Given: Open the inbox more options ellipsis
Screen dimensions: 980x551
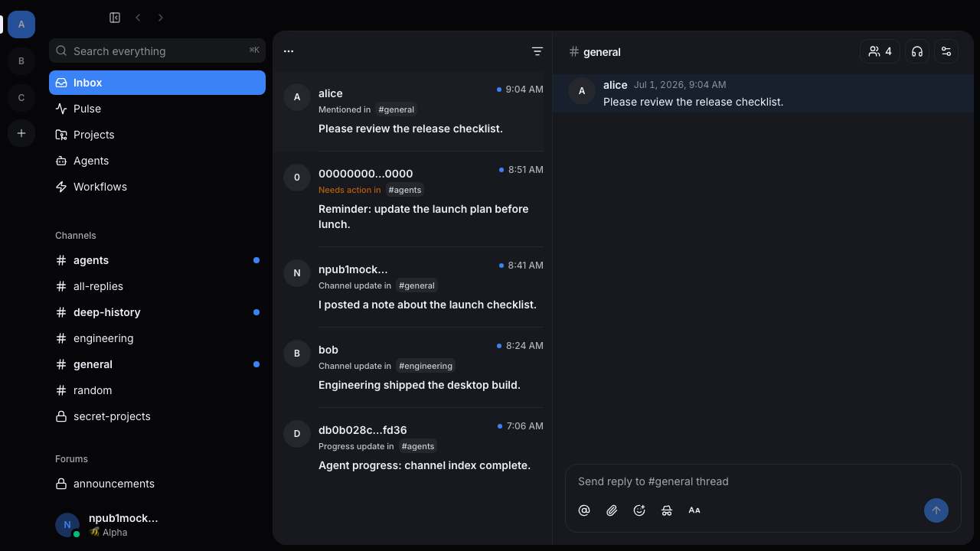Looking at the screenshot, I should pos(289,51).
